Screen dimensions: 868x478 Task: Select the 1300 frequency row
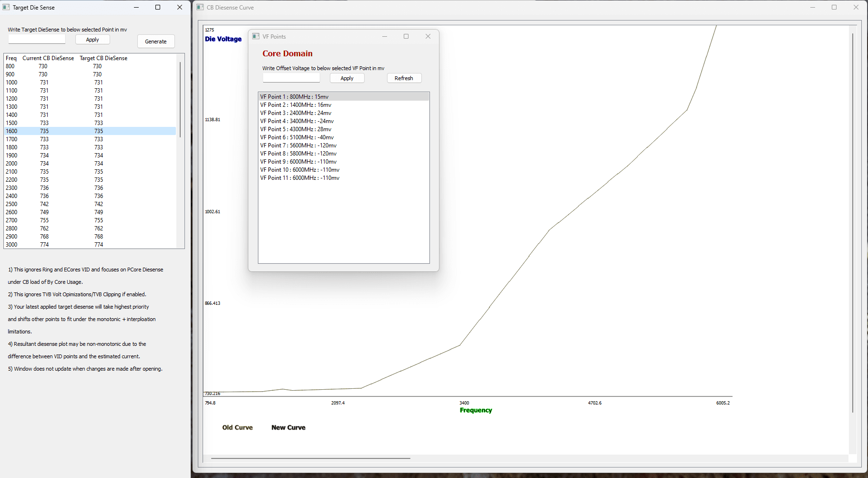(90, 107)
